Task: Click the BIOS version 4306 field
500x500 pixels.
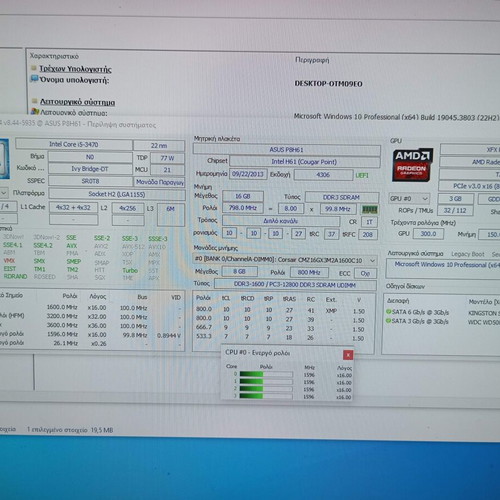Action: click(x=323, y=175)
